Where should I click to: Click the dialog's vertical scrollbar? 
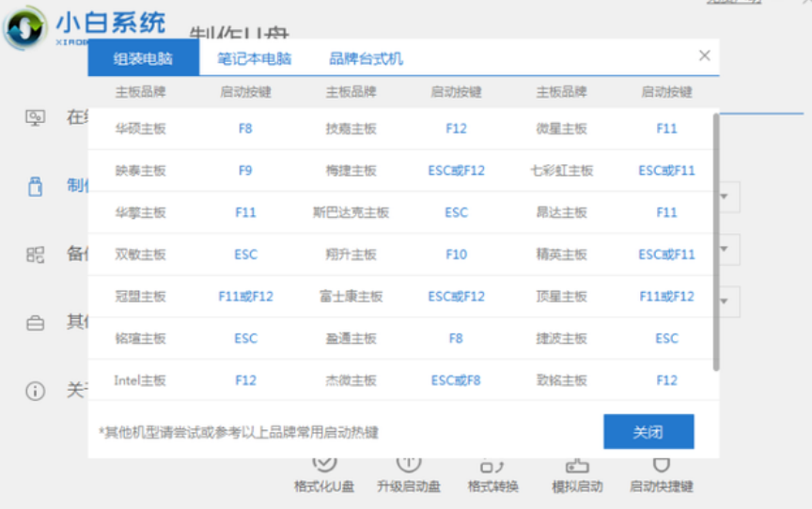point(716,241)
